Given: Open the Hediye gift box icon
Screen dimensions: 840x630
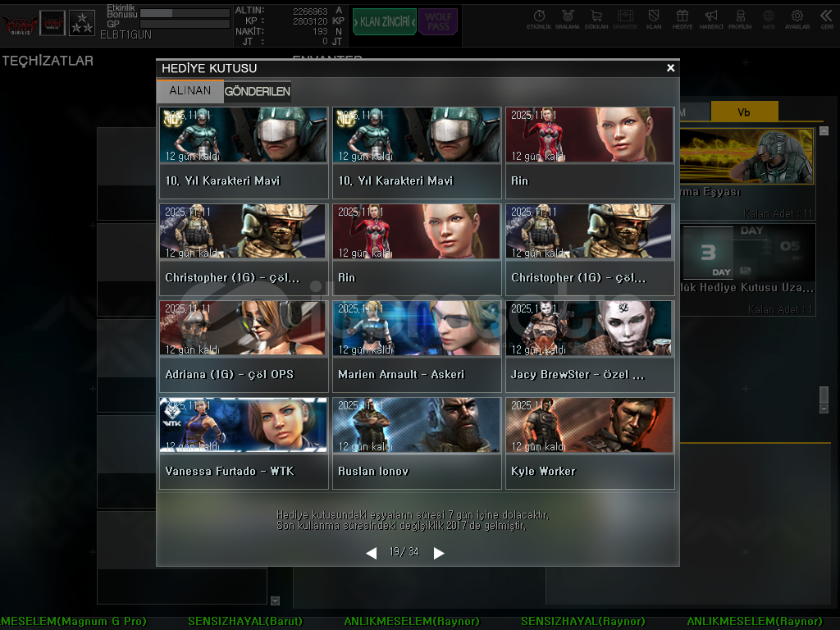Looking at the screenshot, I should pyautogui.click(x=682, y=20).
